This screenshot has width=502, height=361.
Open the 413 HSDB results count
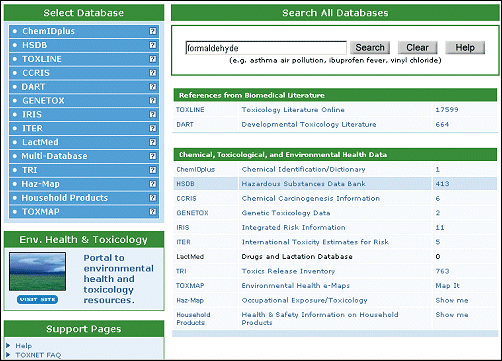pos(442,184)
